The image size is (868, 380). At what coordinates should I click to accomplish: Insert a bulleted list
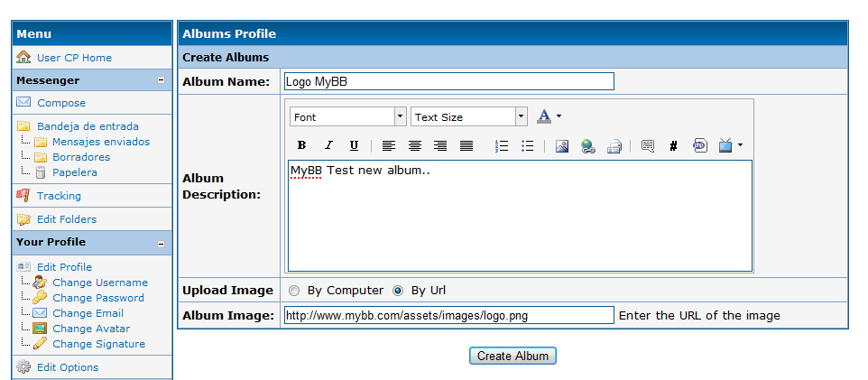pyautogui.click(x=528, y=145)
